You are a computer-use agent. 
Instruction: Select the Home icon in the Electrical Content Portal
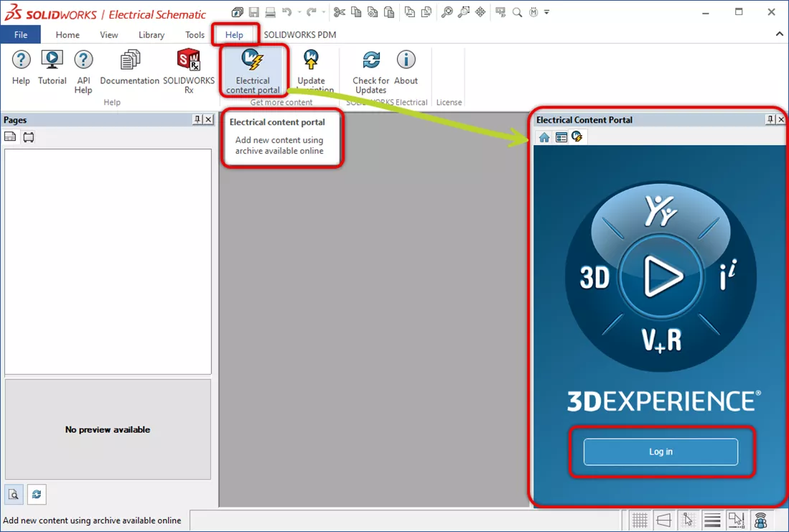(543, 136)
